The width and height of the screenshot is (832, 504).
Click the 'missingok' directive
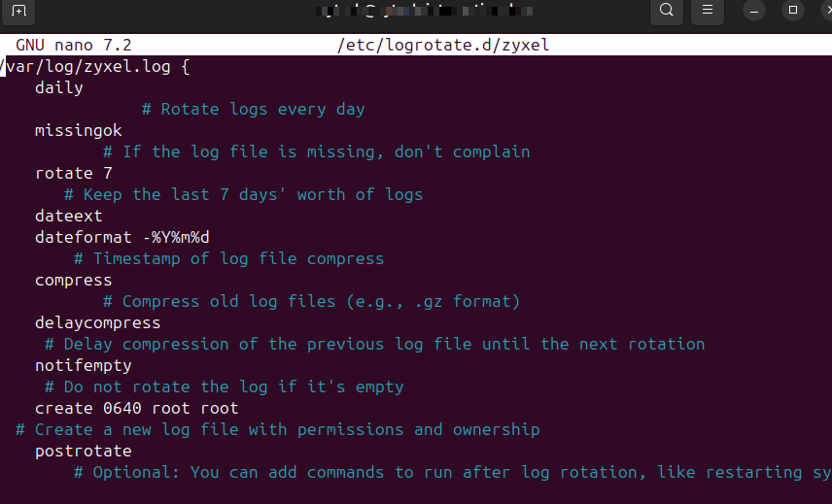pos(78,131)
